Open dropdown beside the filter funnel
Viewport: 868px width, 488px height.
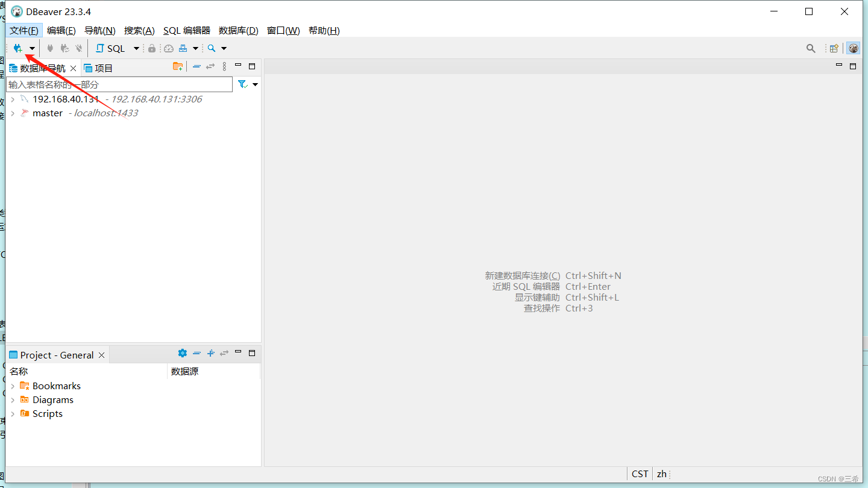(x=255, y=85)
